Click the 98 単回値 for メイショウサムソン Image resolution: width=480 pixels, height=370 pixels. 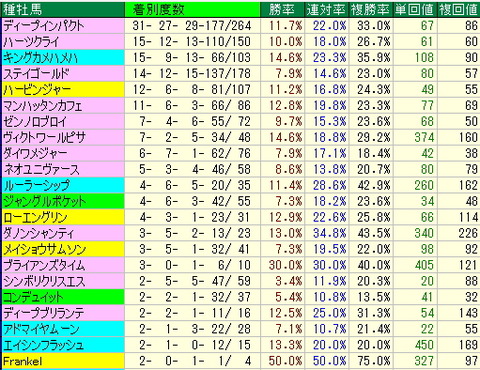pyautogui.click(x=427, y=250)
